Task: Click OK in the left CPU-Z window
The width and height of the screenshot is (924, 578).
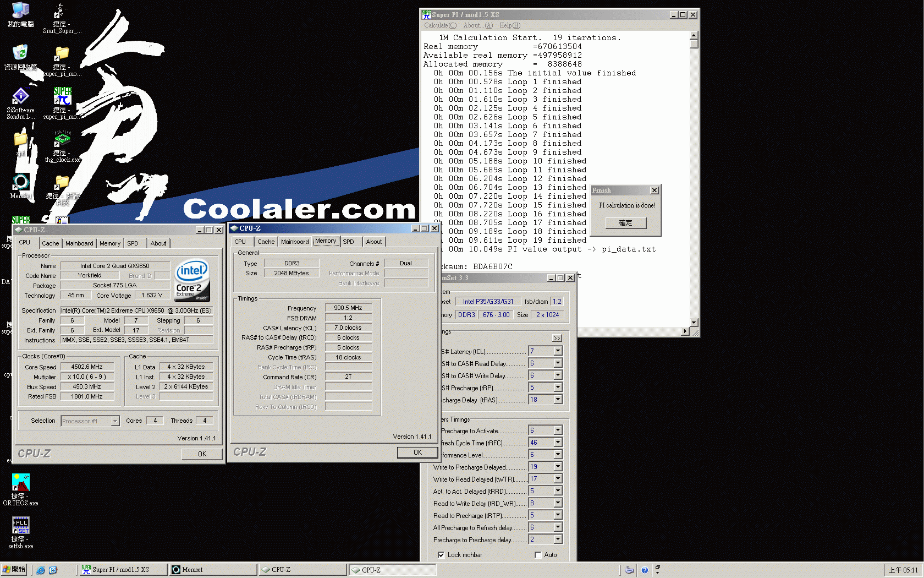Action: [x=202, y=454]
